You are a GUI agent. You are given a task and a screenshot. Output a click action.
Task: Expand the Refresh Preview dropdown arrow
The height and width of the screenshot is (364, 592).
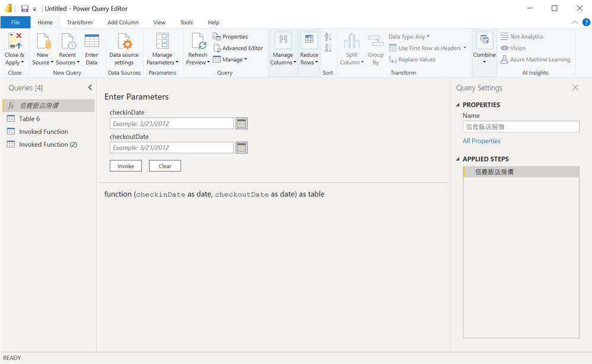[x=208, y=62]
